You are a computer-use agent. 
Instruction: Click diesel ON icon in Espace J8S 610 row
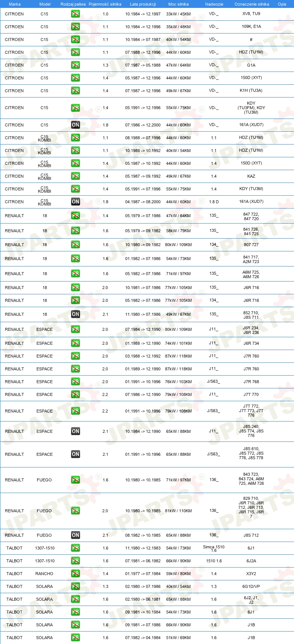point(75,454)
